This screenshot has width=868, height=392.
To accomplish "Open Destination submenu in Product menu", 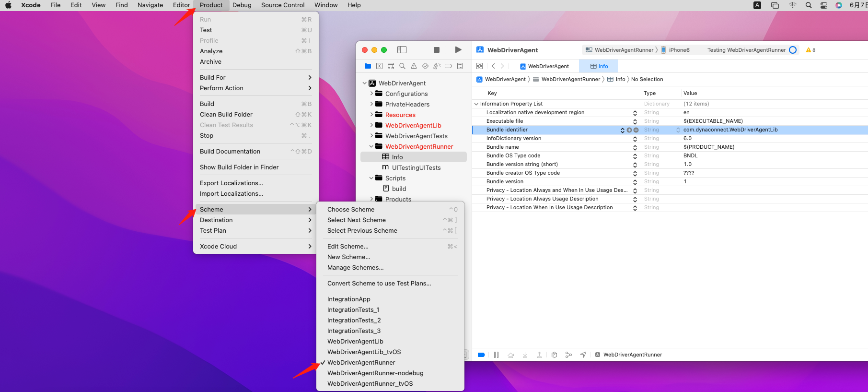I will click(255, 220).
